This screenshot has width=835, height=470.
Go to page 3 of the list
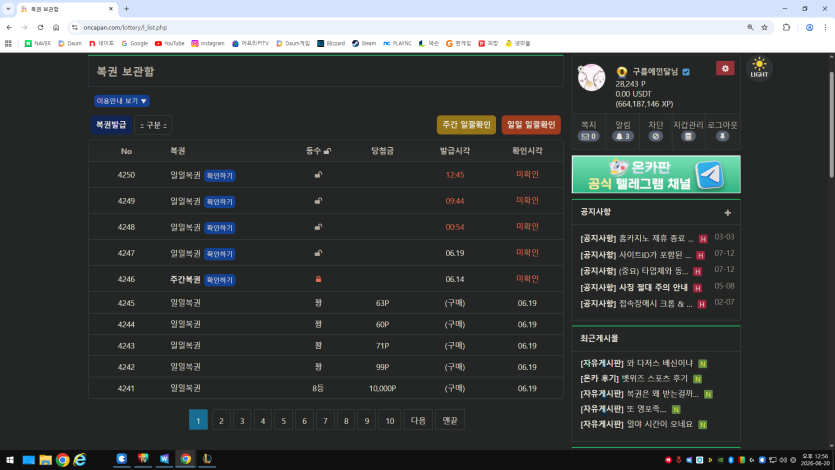(242, 420)
